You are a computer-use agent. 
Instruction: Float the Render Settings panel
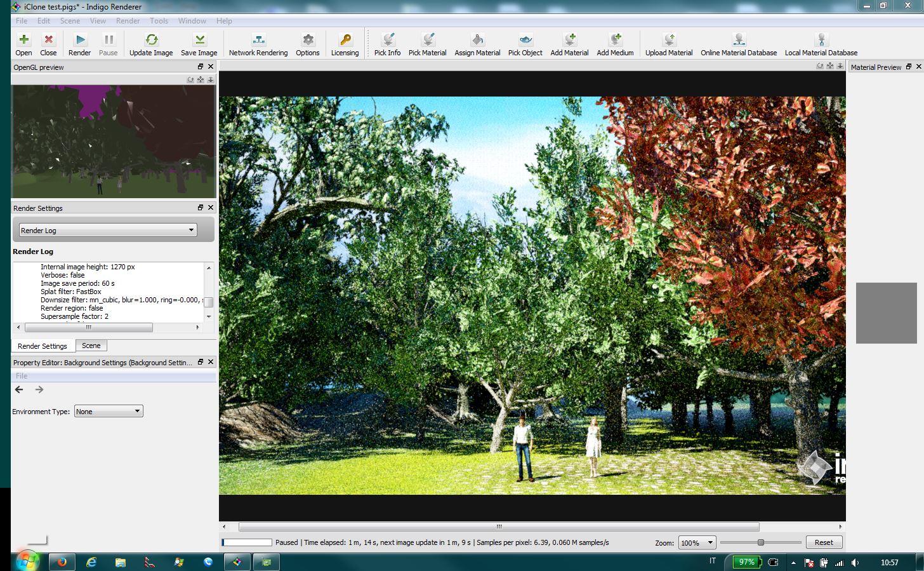(201, 208)
